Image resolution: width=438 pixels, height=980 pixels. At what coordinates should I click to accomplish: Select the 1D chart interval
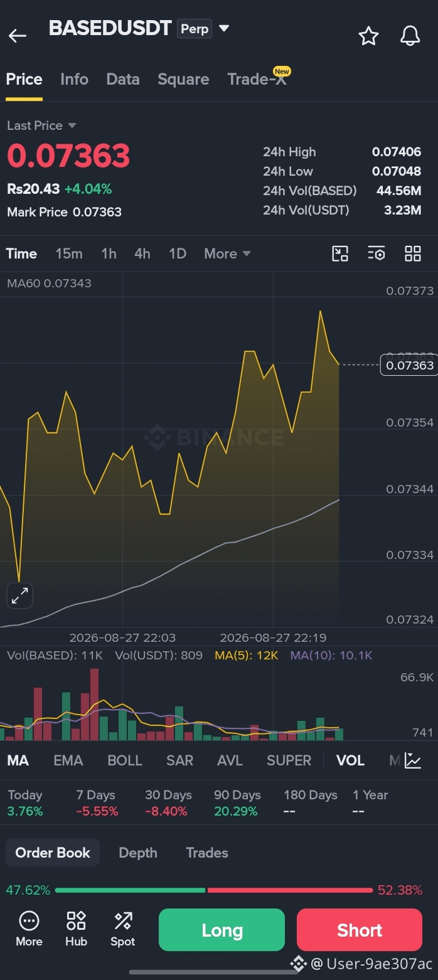[x=178, y=253]
